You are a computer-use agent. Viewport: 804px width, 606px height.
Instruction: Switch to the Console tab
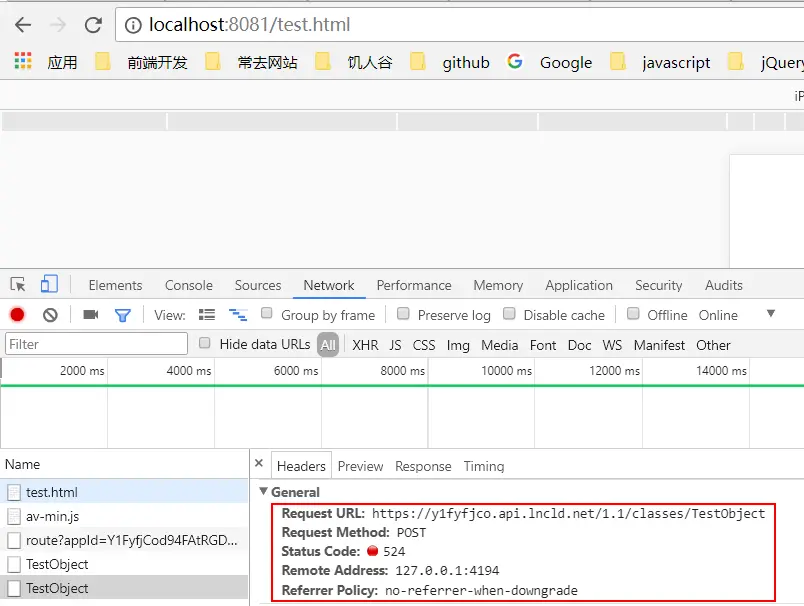189,285
